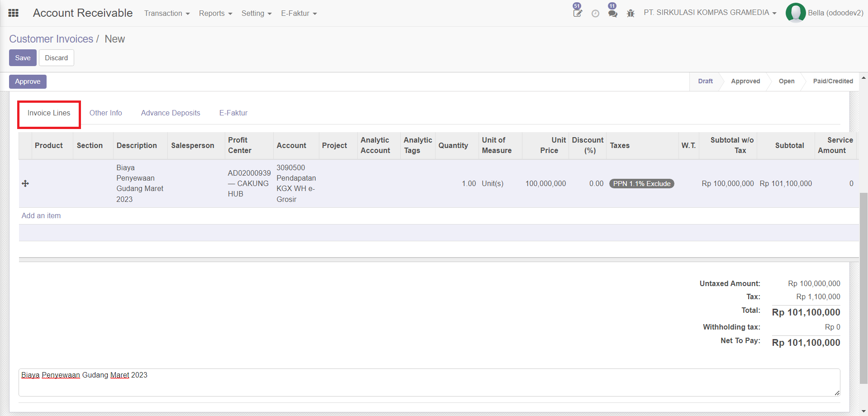
Task: Open the Setting menu
Action: point(256,13)
